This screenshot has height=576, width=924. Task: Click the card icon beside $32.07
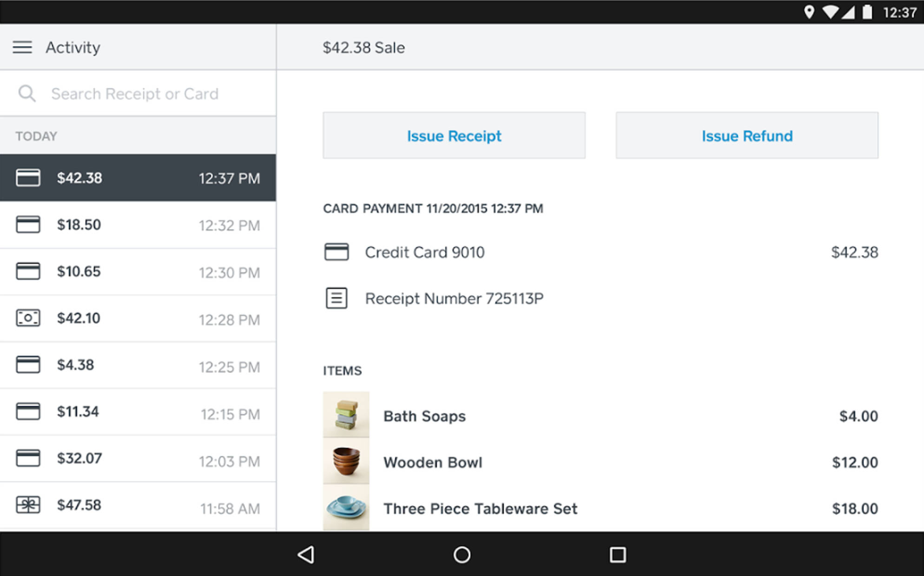pyautogui.click(x=28, y=458)
